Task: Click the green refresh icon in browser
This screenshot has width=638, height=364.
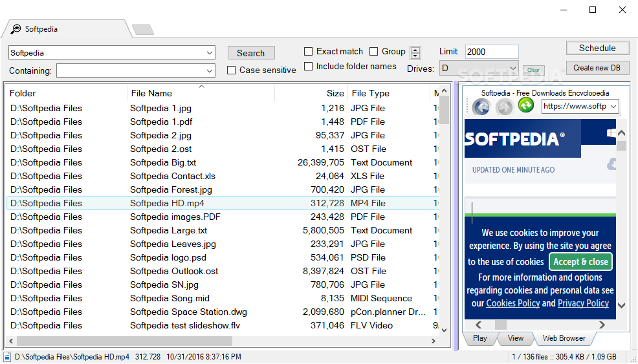Action: point(525,105)
